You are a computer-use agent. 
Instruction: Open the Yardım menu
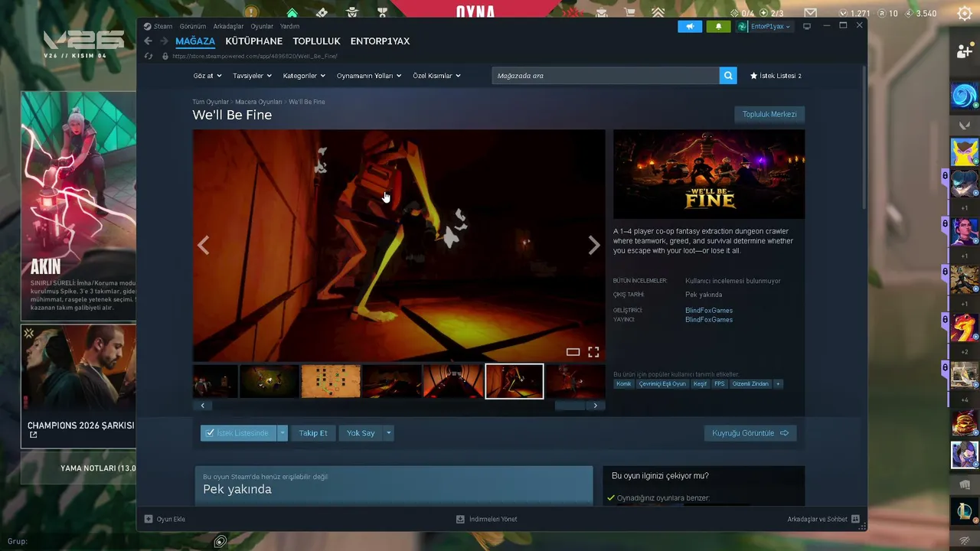coord(289,26)
